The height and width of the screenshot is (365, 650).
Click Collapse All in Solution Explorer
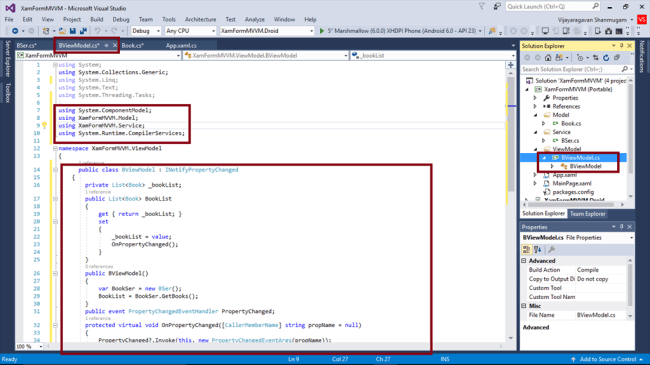tap(617, 58)
